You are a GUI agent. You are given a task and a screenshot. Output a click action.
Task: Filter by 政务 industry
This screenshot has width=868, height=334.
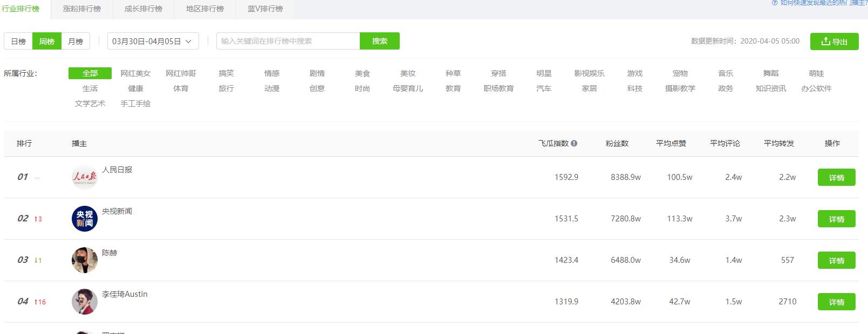pyautogui.click(x=726, y=88)
